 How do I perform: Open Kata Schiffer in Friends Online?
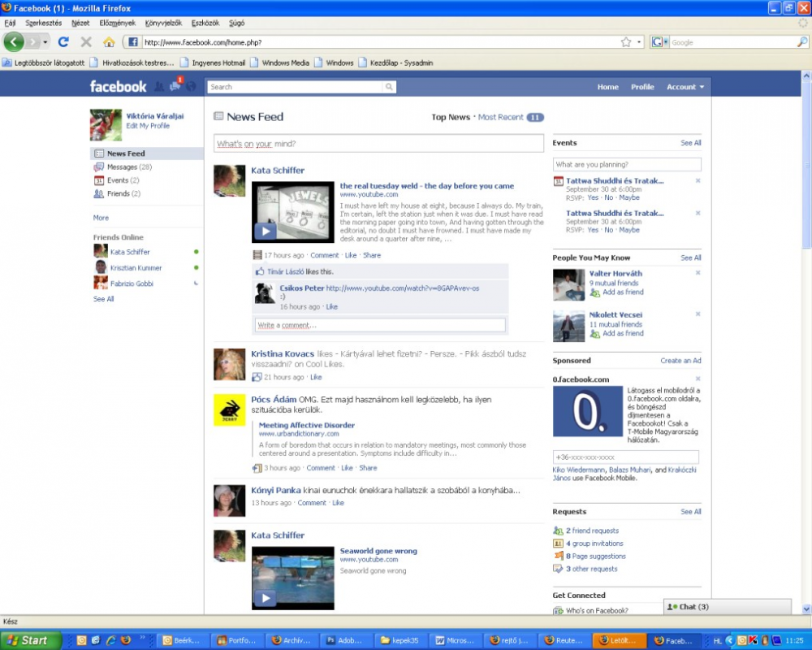[x=130, y=252]
